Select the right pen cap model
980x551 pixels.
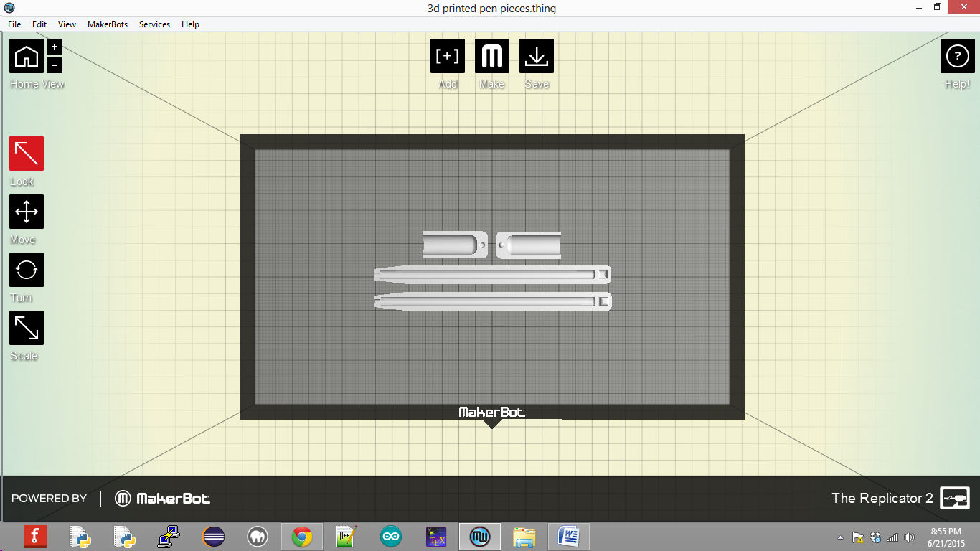(529, 245)
